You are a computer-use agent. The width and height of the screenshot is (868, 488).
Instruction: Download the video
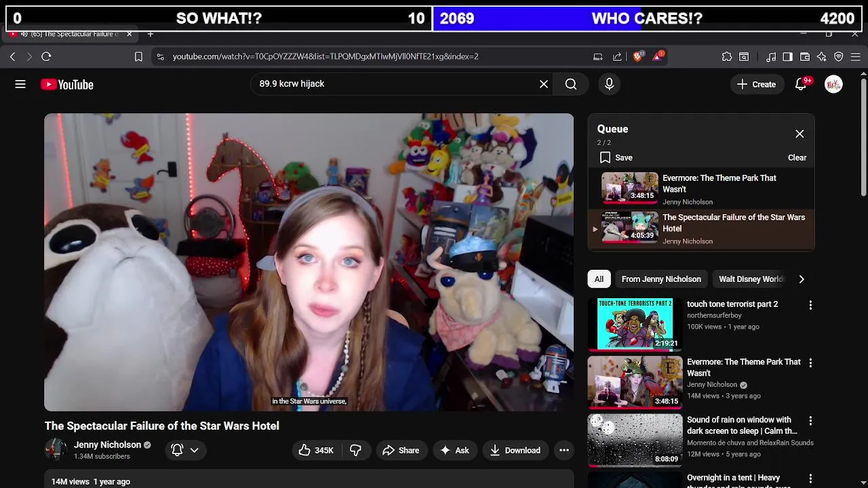(515, 451)
